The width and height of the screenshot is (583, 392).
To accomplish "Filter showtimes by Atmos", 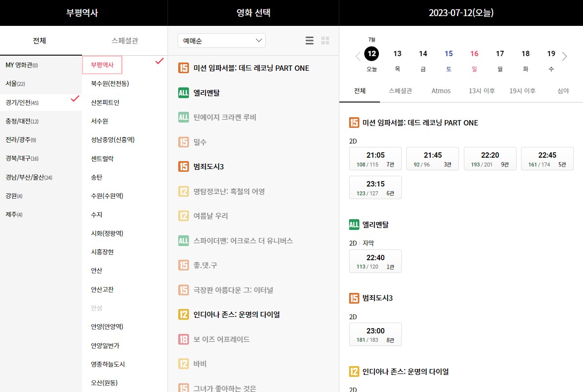I will pyautogui.click(x=441, y=91).
